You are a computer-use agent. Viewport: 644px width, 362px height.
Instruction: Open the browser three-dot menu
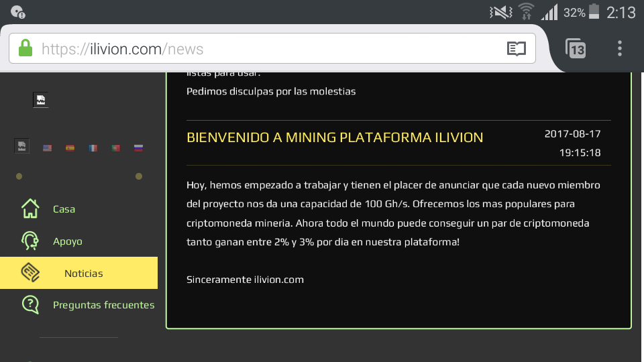point(620,48)
